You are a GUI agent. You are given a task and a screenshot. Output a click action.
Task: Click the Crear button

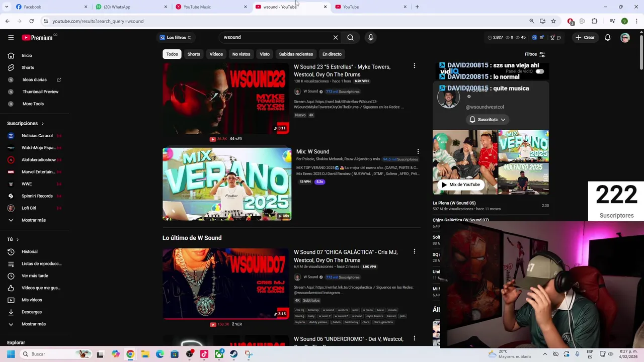click(x=585, y=37)
